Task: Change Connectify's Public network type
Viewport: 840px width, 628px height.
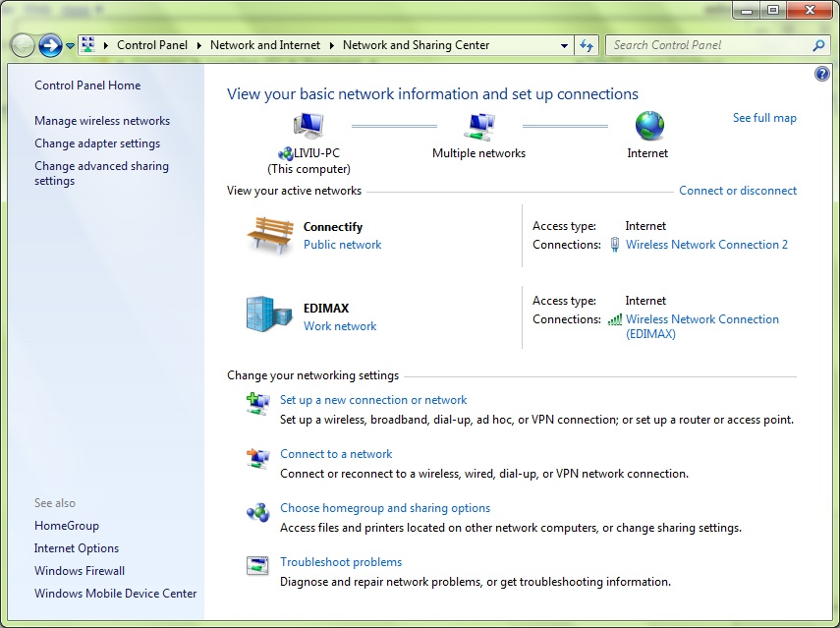Action: pos(342,245)
